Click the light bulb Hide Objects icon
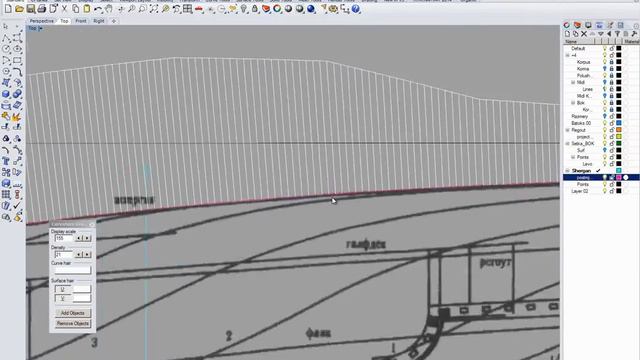 (244, 9)
